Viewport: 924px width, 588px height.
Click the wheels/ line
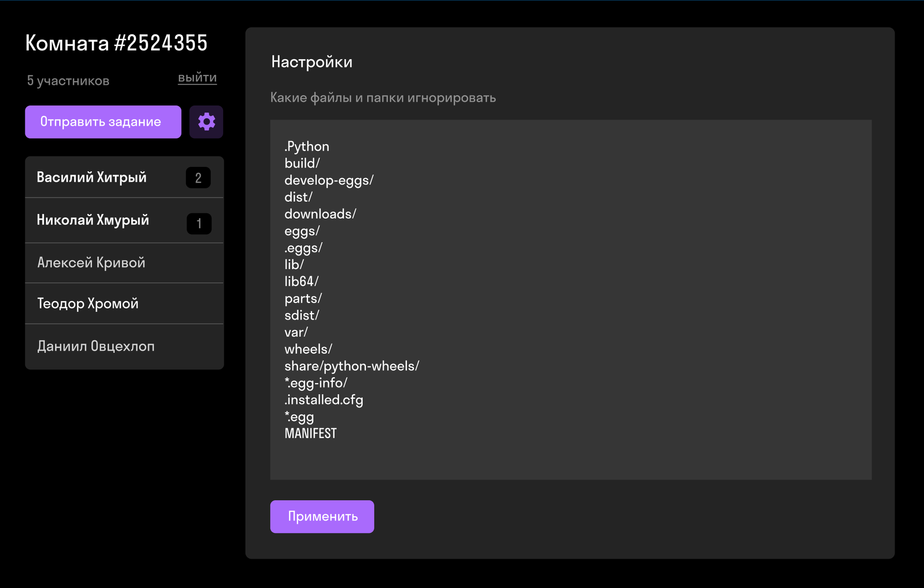coord(308,349)
